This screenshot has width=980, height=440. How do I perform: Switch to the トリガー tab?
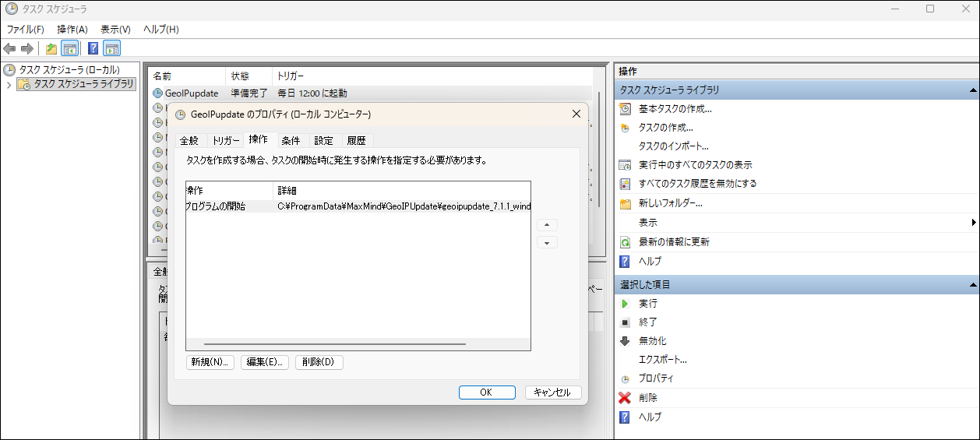pos(226,141)
